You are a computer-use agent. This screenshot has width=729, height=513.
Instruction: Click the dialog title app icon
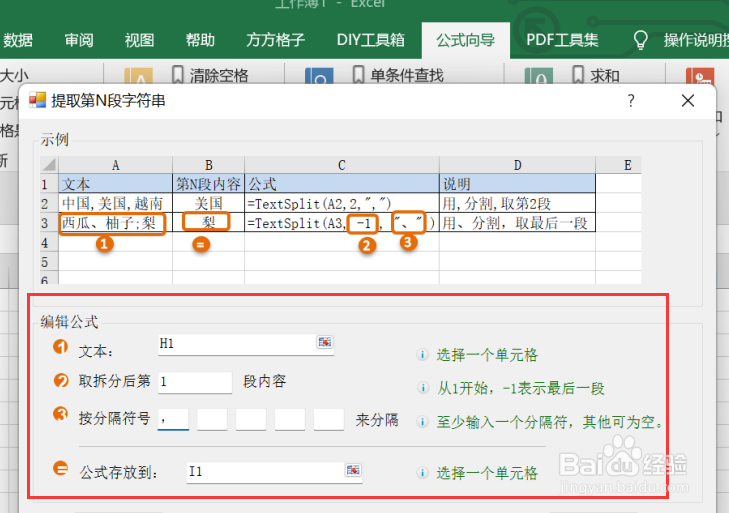(x=37, y=100)
